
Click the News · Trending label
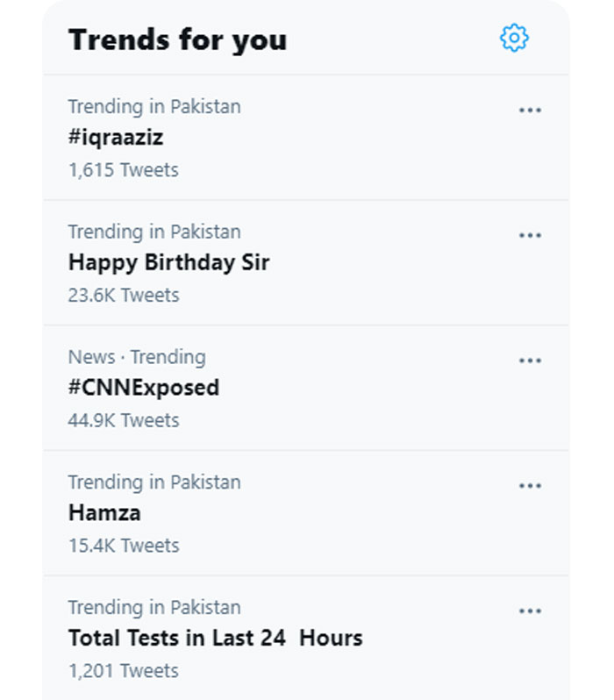pyautogui.click(x=137, y=357)
